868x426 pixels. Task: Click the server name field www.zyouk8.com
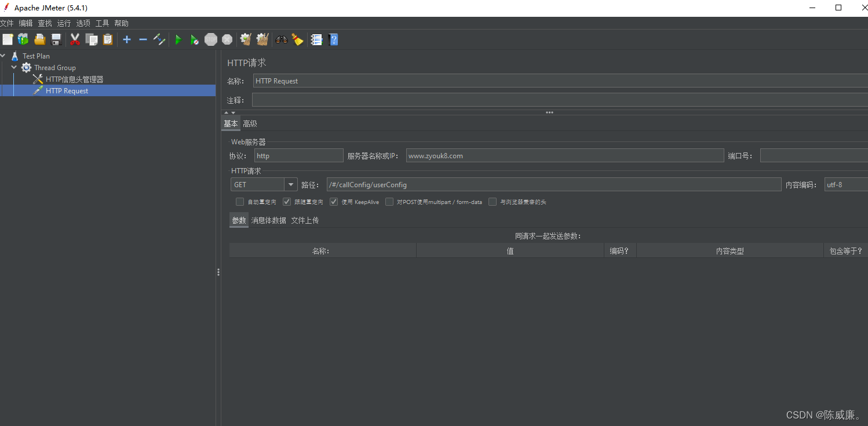pos(565,155)
